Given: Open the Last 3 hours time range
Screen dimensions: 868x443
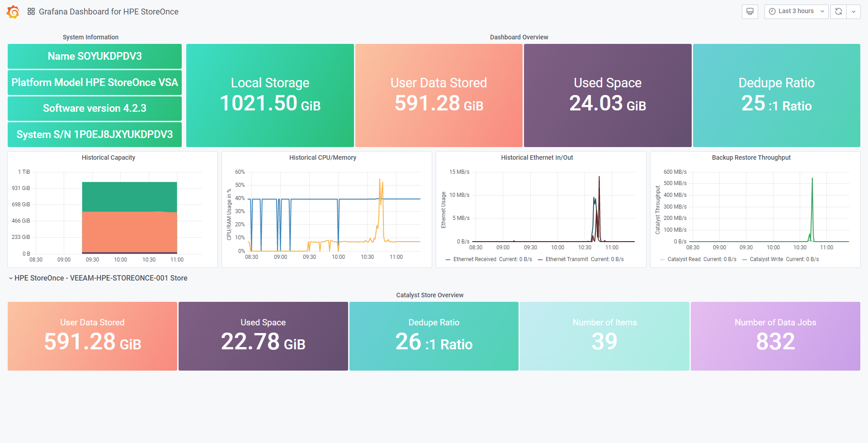Looking at the screenshot, I should 796,12.
